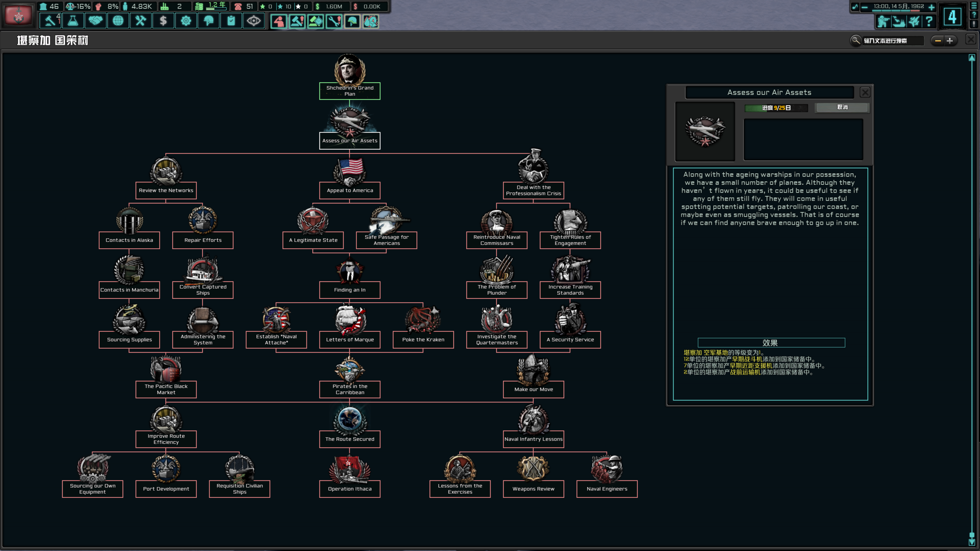Select A Legitimate State focus

tap(313, 240)
